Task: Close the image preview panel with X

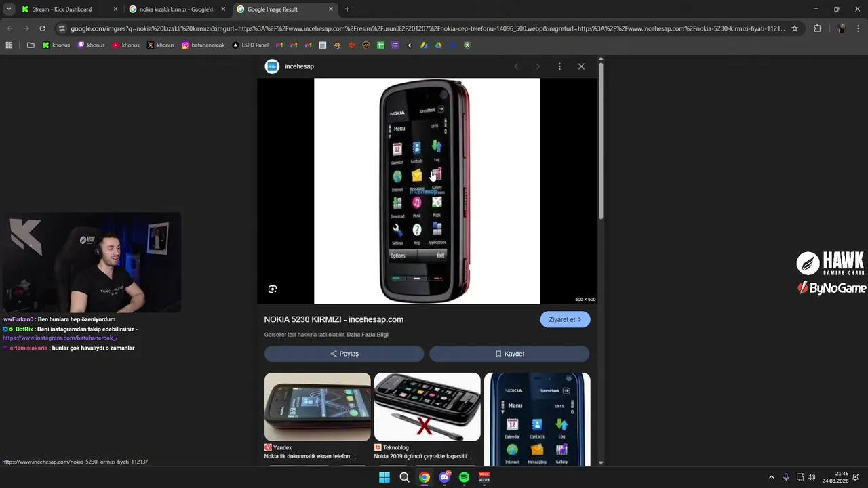Action: click(x=581, y=66)
